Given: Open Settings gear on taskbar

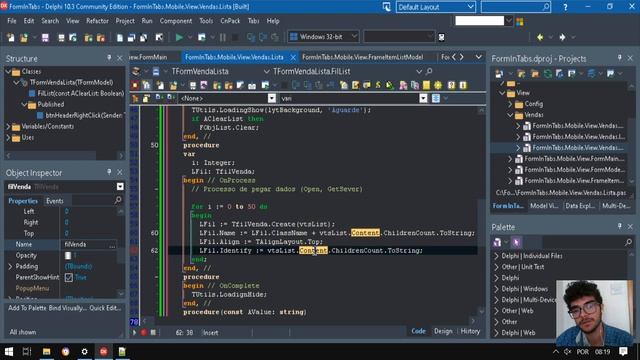Looking at the screenshot, I should tap(84, 351).
